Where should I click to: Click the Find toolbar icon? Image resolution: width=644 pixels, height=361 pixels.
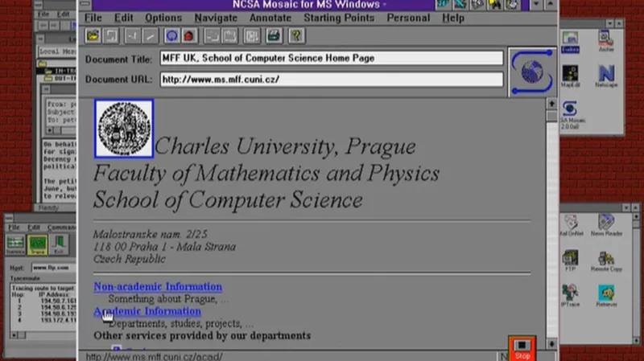[x=252, y=36]
